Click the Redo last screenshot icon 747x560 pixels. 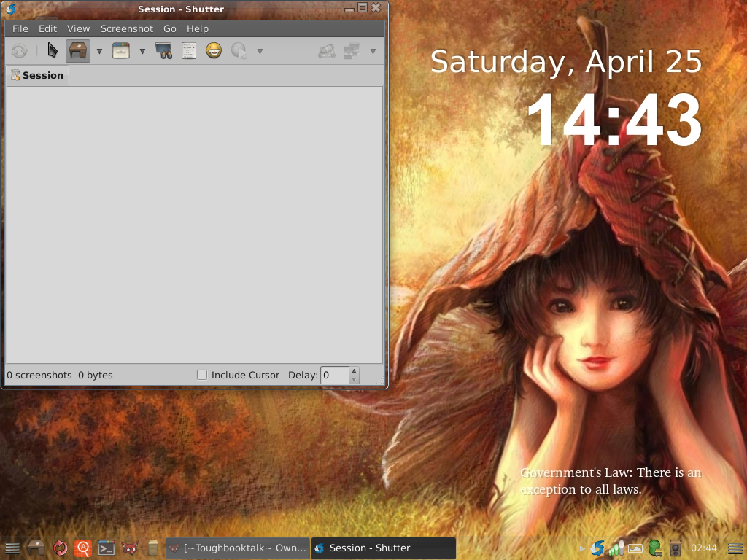pos(20,50)
